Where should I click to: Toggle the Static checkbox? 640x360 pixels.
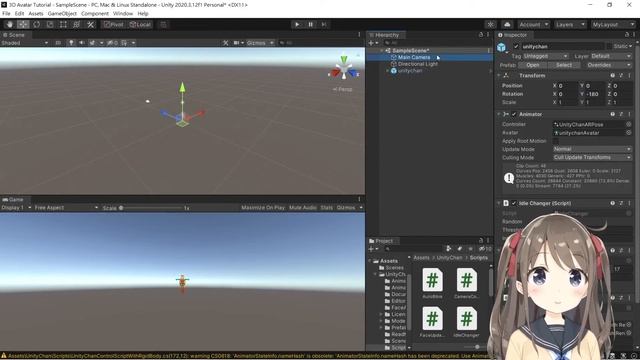coord(609,47)
